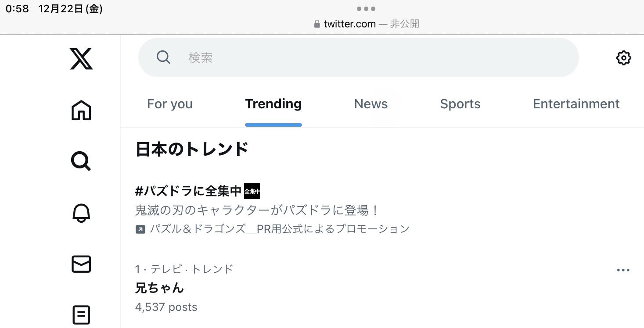Focus the 検索 search input field
Image resolution: width=644 pixels, height=328 pixels.
pos(373,57)
